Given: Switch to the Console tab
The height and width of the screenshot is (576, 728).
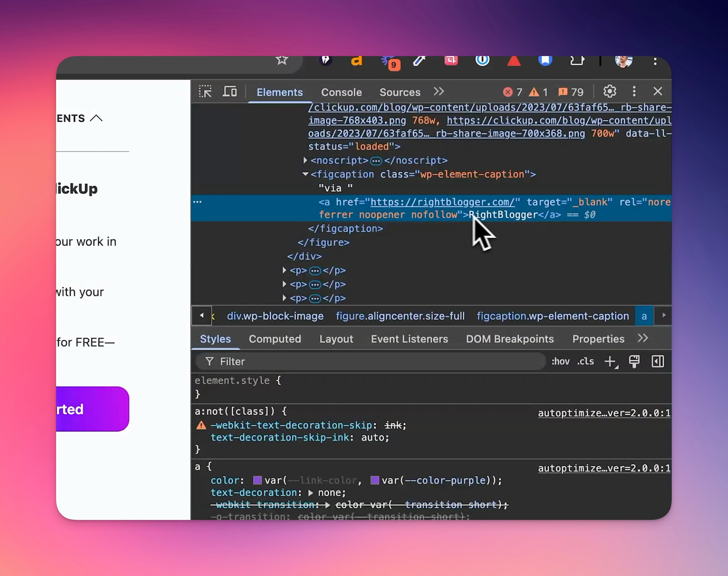Looking at the screenshot, I should click(341, 92).
